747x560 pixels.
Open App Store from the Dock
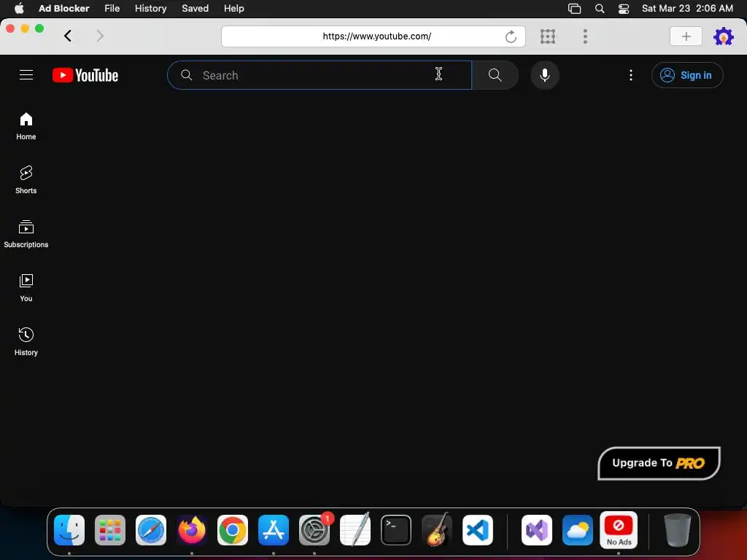274,530
